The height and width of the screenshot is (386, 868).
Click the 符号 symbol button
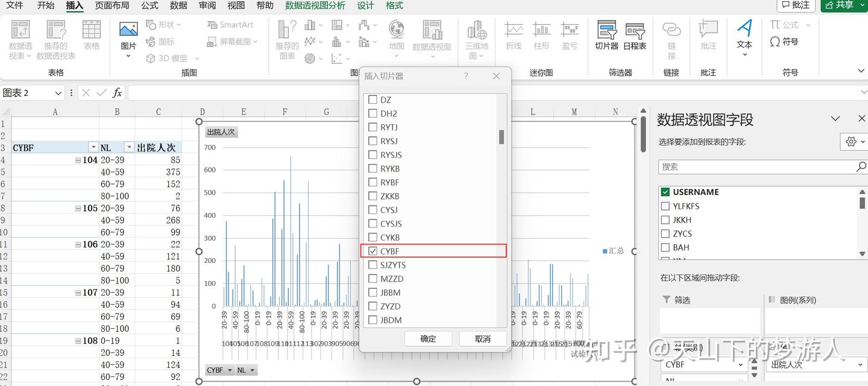784,42
